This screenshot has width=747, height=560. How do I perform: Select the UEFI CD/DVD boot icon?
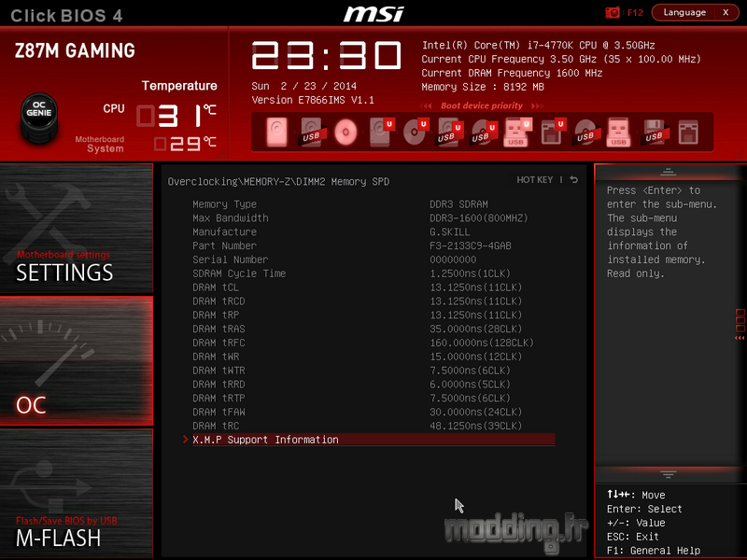416,132
